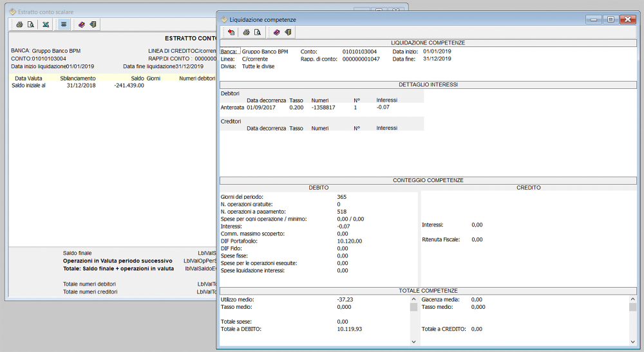Toggle the highlighted list view button in Estratto toolbar
644x352 pixels.
pos(64,24)
